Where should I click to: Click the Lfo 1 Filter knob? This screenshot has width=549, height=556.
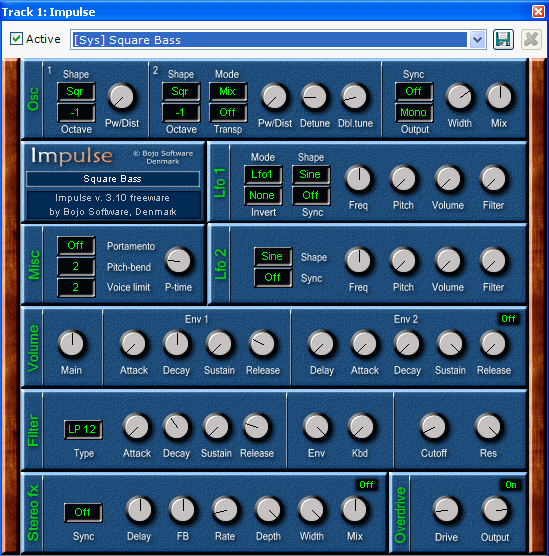coord(493,179)
